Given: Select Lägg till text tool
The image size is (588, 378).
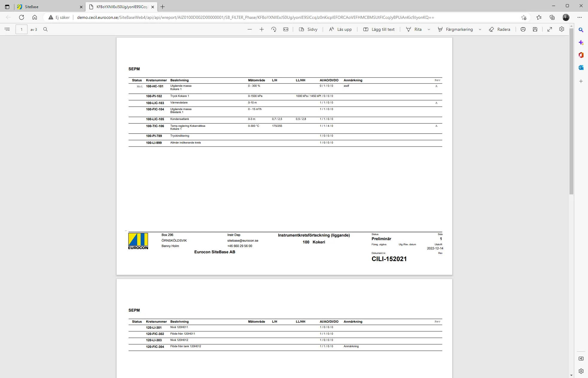Looking at the screenshot, I should pyautogui.click(x=379, y=29).
